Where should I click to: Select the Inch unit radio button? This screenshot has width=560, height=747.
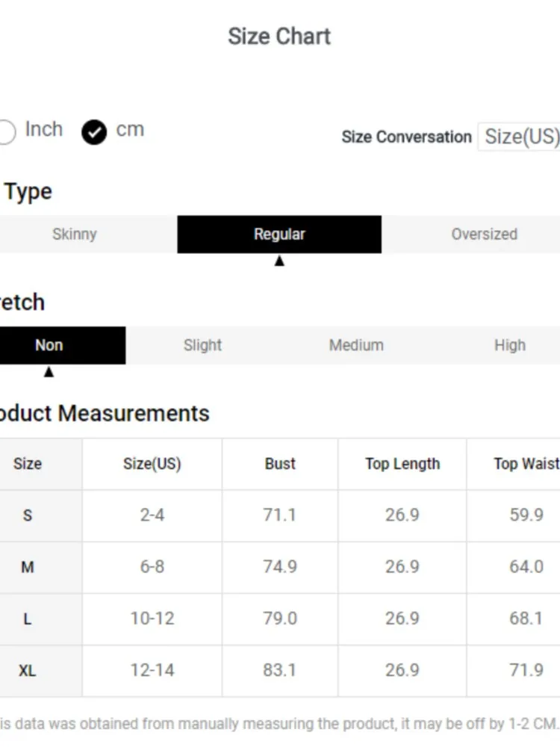[x=6, y=131]
